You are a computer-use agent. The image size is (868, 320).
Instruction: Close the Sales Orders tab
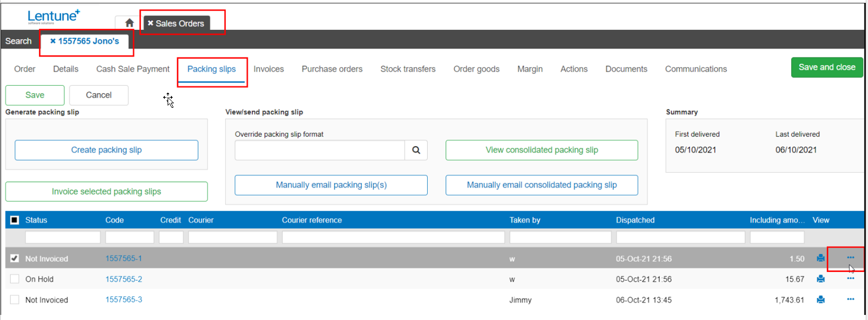coord(151,23)
